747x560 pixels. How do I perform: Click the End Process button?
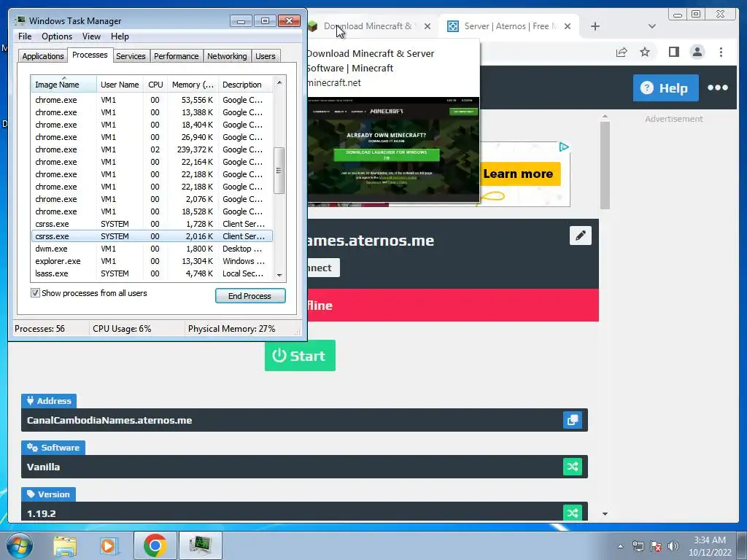click(x=250, y=296)
